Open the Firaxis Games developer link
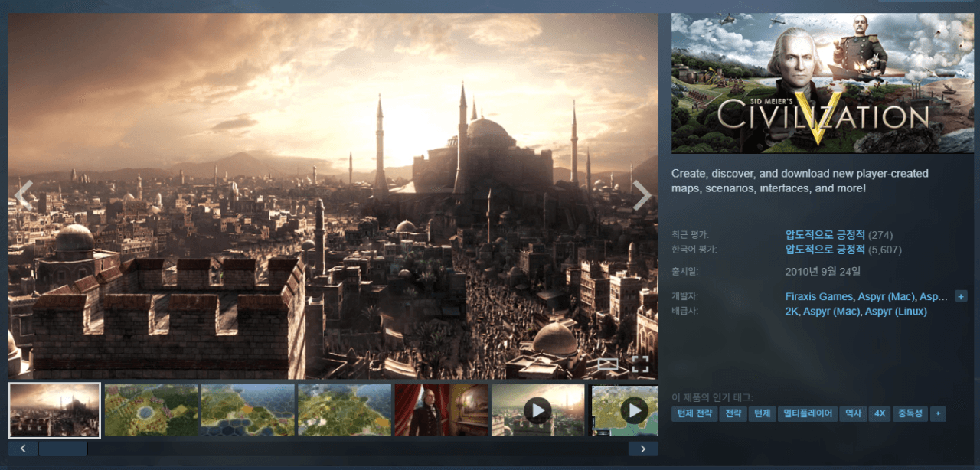 (x=818, y=296)
